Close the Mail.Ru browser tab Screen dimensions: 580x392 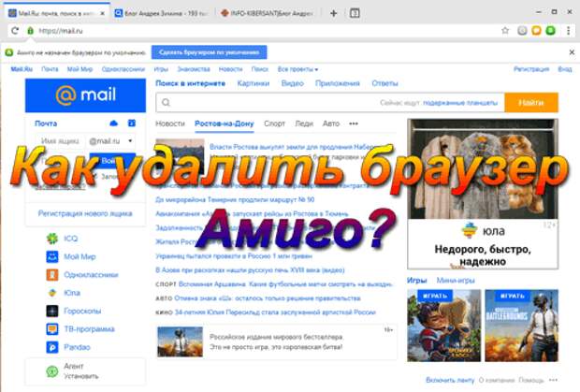103,13
